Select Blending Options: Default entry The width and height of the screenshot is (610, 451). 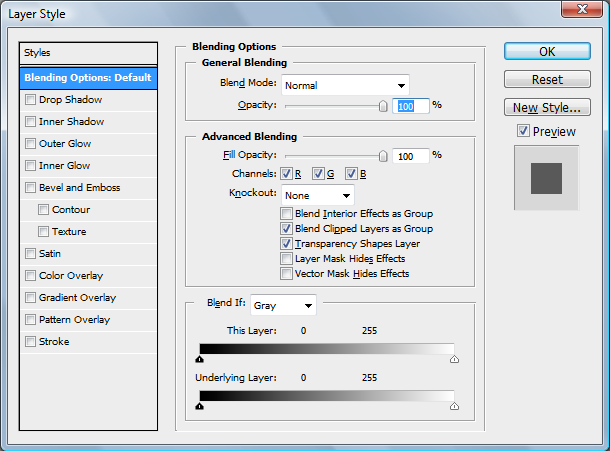88,78
